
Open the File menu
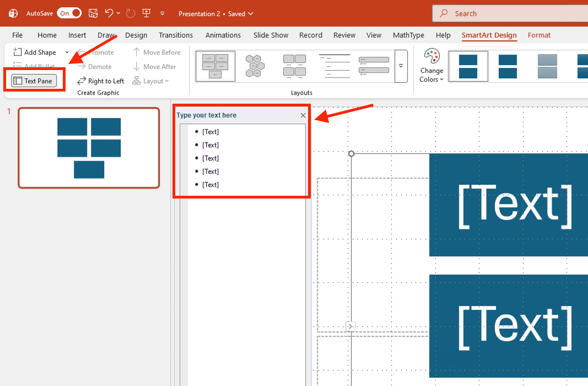point(17,35)
